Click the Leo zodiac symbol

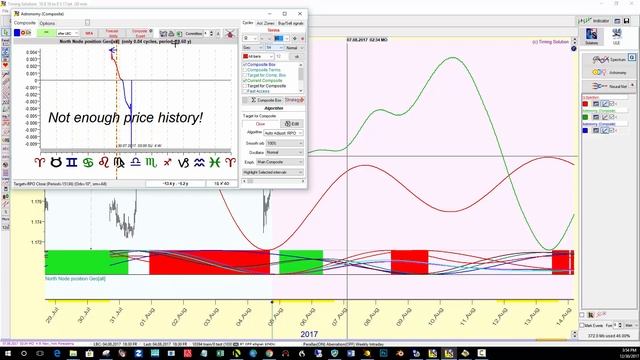click(x=104, y=162)
